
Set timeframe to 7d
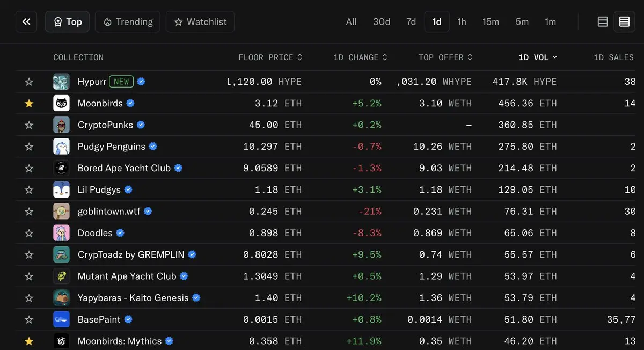(411, 22)
